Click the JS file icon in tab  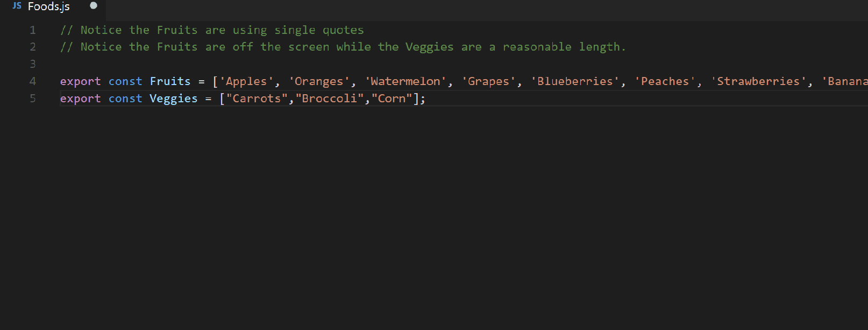point(17,6)
